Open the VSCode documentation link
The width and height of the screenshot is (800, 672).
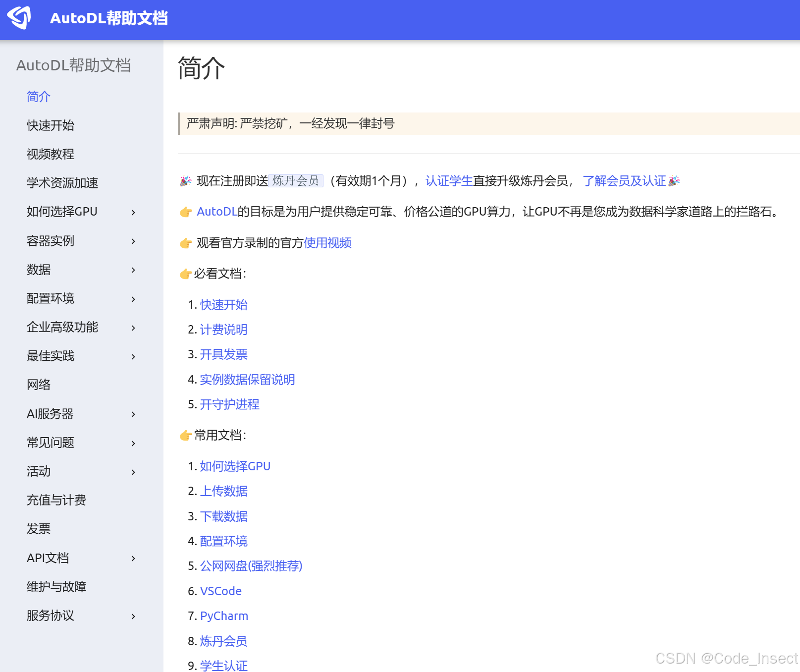[x=221, y=591]
